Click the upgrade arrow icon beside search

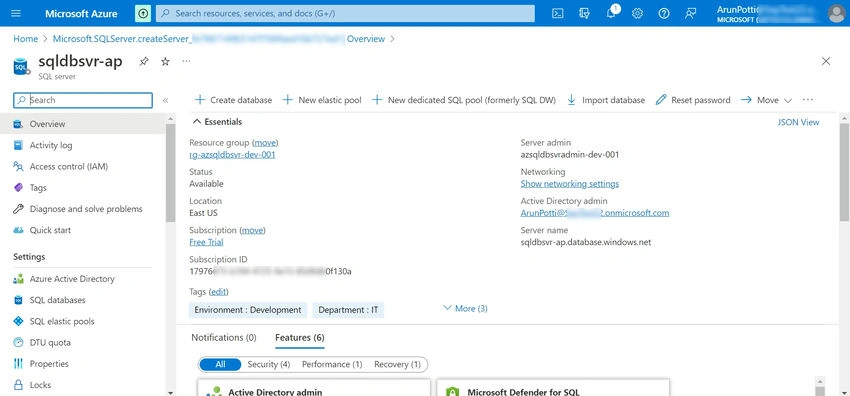143,14
